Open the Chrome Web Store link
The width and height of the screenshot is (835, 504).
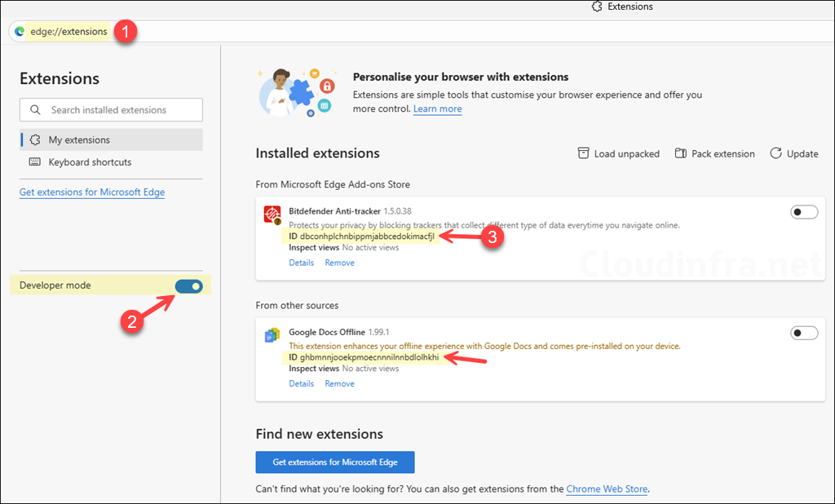(x=607, y=489)
